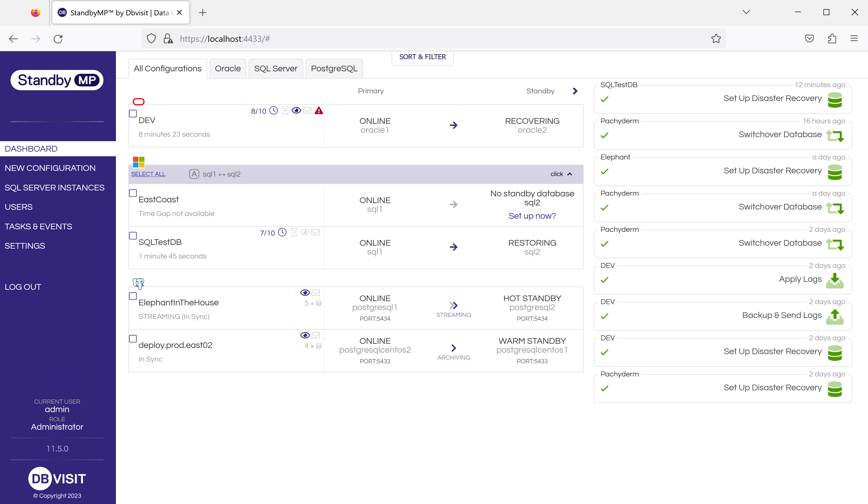Open SORT & FILTER options
This screenshot has height=504, width=868.
422,57
